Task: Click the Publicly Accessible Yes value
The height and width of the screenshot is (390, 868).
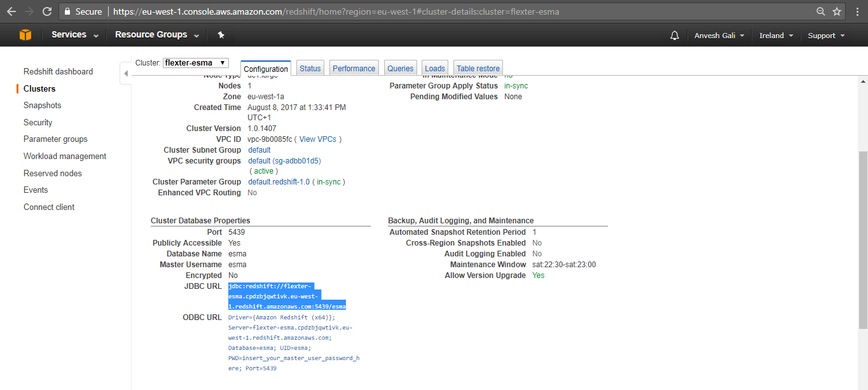Action: tap(235, 243)
